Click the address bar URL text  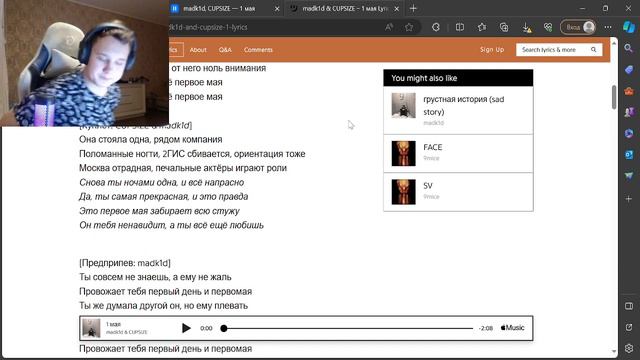pyautogui.click(x=208, y=27)
